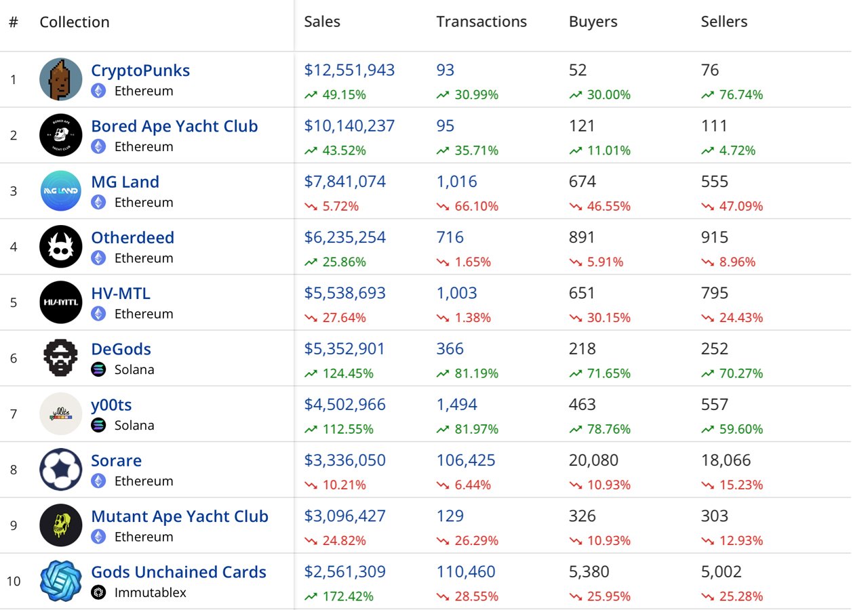This screenshot has height=610, width=868.
Task: Open the Sorare collection link
Action: [117, 461]
